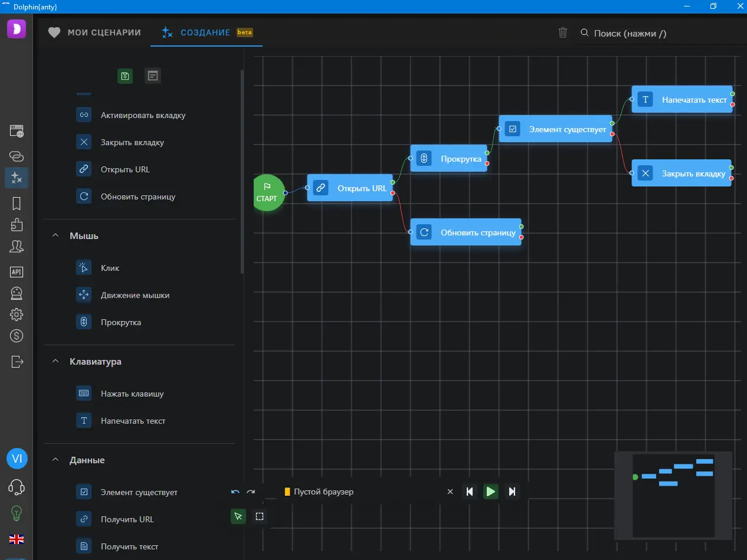Open the bookmarks icon in sidebar
The height and width of the screenshot is (560, 747).
pos(17,204)
